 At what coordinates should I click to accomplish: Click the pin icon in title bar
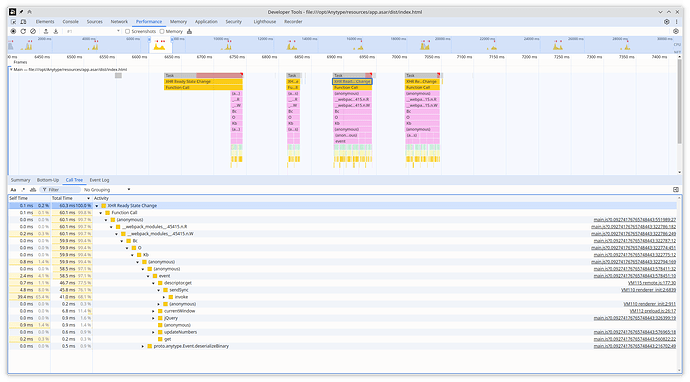click(x=21, y=12)
